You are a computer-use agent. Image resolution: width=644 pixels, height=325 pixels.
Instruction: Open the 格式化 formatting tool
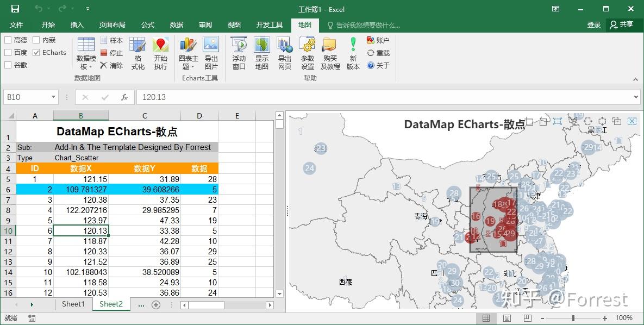(x=139, y=53)
